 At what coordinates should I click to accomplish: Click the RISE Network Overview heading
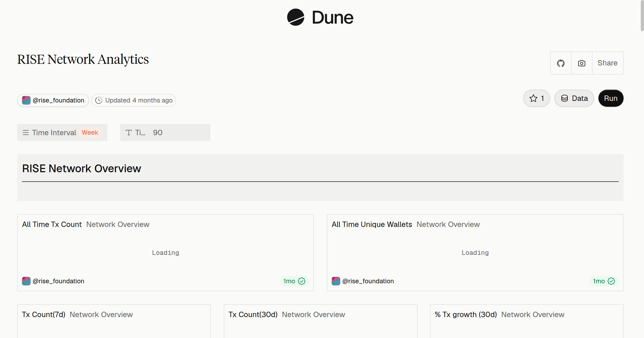click(x=82, y=168)
